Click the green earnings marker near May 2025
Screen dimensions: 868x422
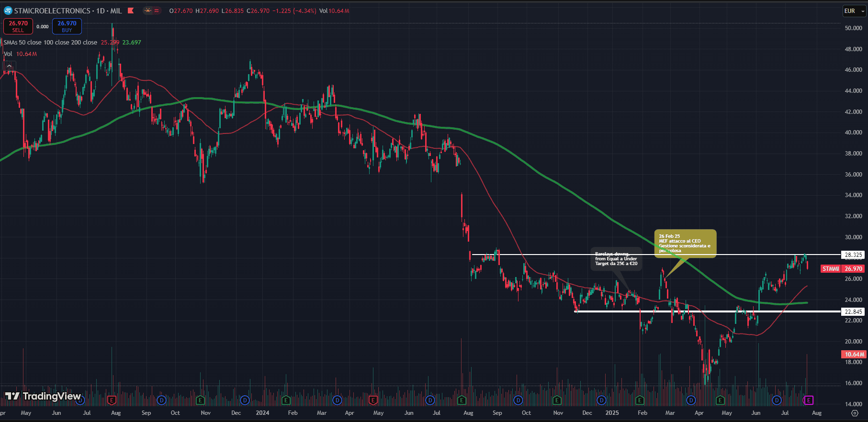click(720, 400)
